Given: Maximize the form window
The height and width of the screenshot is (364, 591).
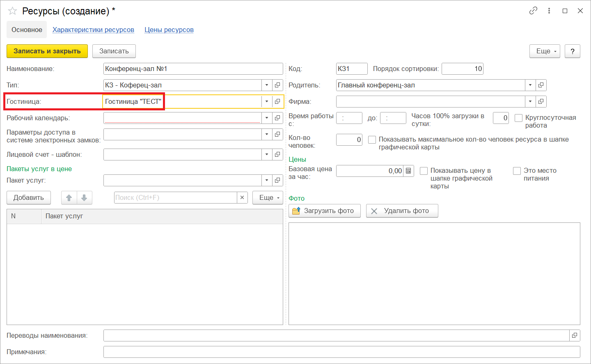Looking at the screenshot, I should pyautogui.click(x=565, y=11).
